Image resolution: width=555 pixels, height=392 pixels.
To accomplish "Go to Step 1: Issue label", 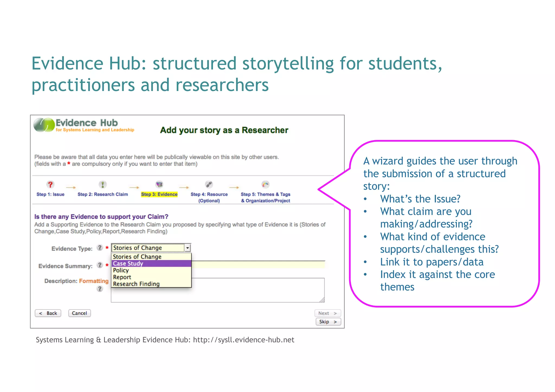I will tap(50, 194).
